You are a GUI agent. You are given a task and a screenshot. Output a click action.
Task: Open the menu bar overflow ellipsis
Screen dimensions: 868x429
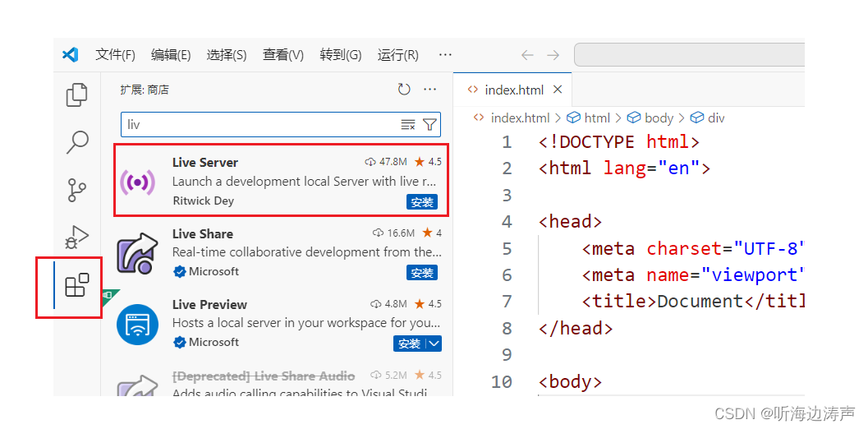pyautogui.click(x=445, y=55)
